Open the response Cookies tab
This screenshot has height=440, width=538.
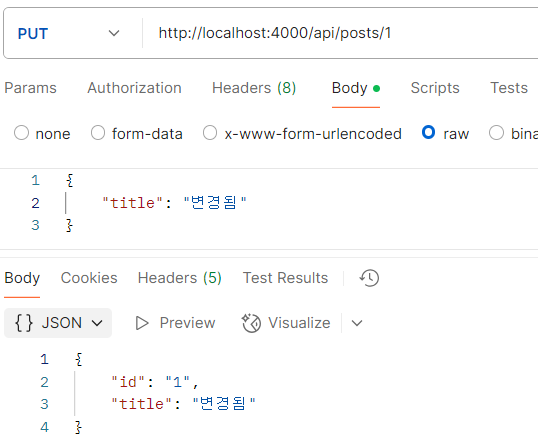(x=89, y=278)
